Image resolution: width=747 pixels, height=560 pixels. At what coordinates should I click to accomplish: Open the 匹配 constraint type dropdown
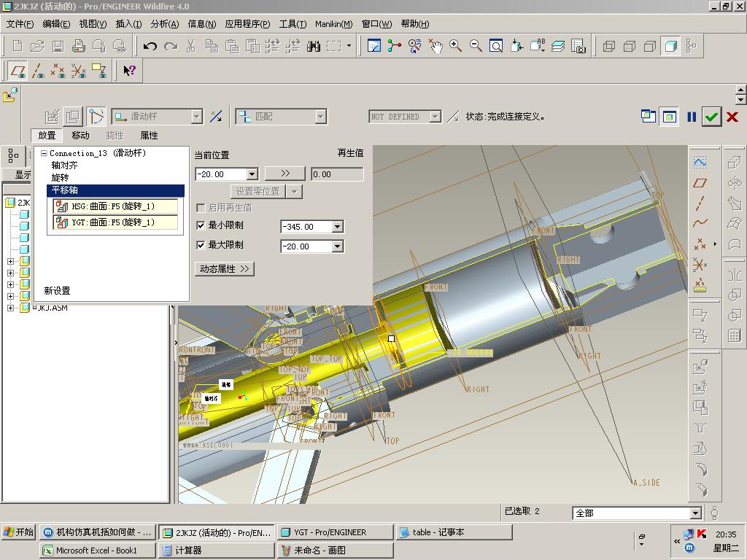tap(321, 117)
